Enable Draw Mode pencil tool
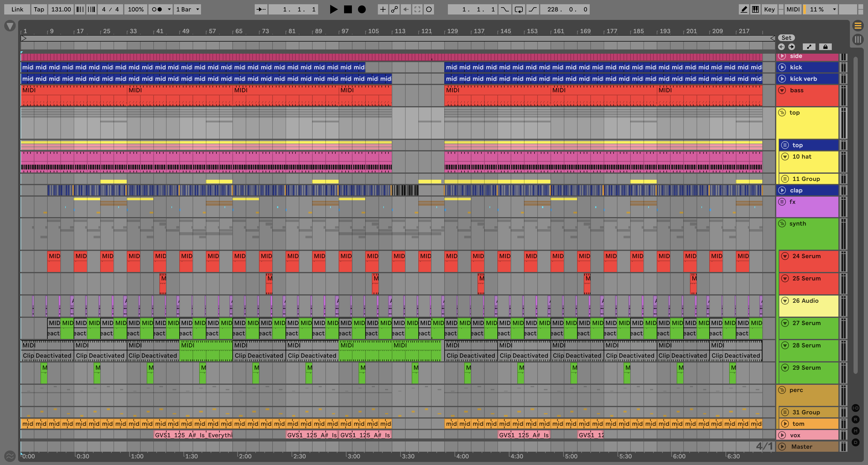This screenshot has height=465, width=868. coord(744,9)
